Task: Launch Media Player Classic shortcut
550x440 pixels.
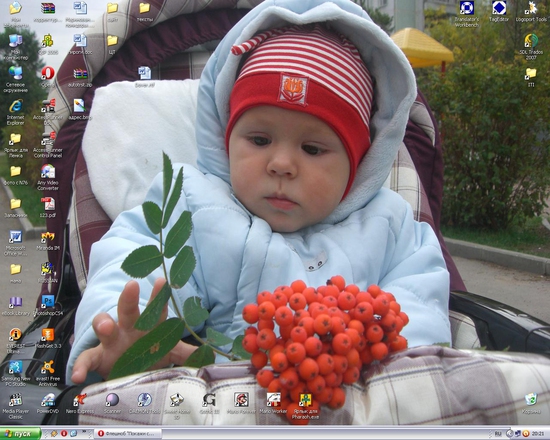Action: 15,400
